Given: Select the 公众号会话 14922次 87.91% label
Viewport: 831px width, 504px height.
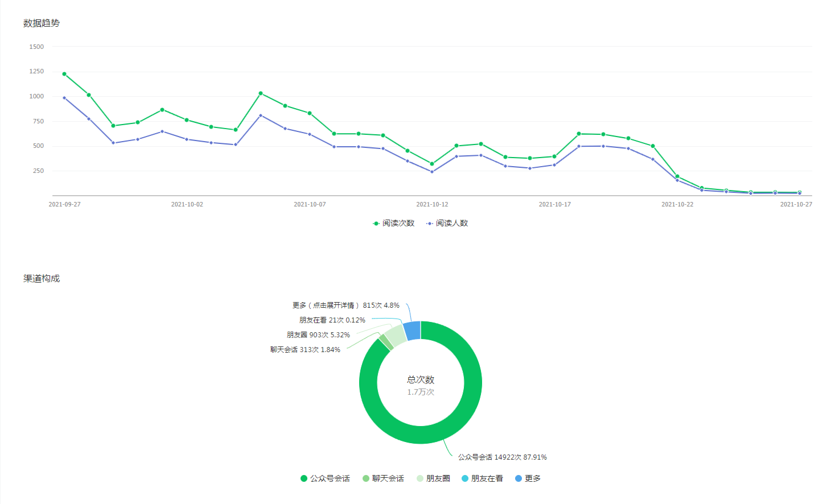Looking at the screenshot, I should pos(502,457).
